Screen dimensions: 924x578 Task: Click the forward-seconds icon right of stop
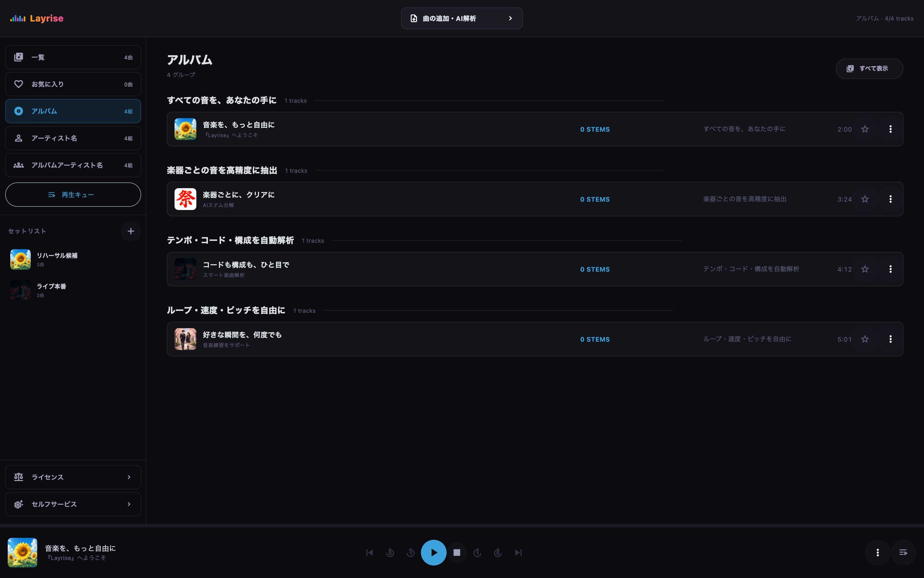[477, 552]
